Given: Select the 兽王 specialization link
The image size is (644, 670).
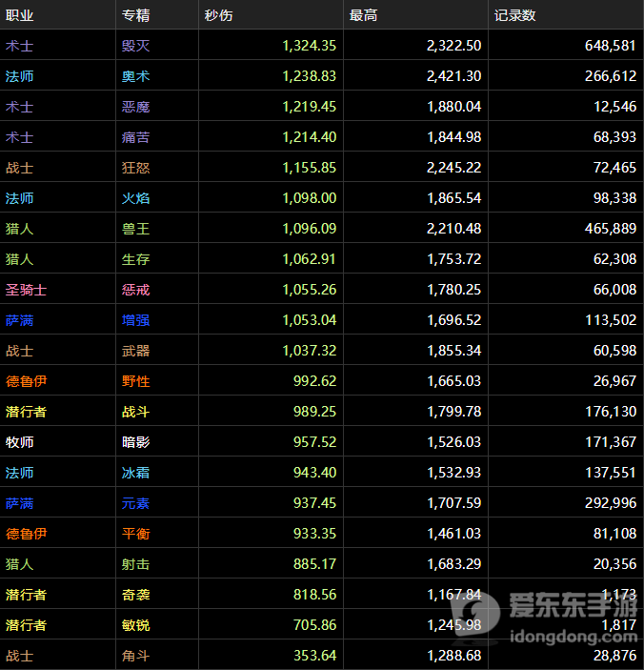Looking at the screenshot, I should 135,229.
